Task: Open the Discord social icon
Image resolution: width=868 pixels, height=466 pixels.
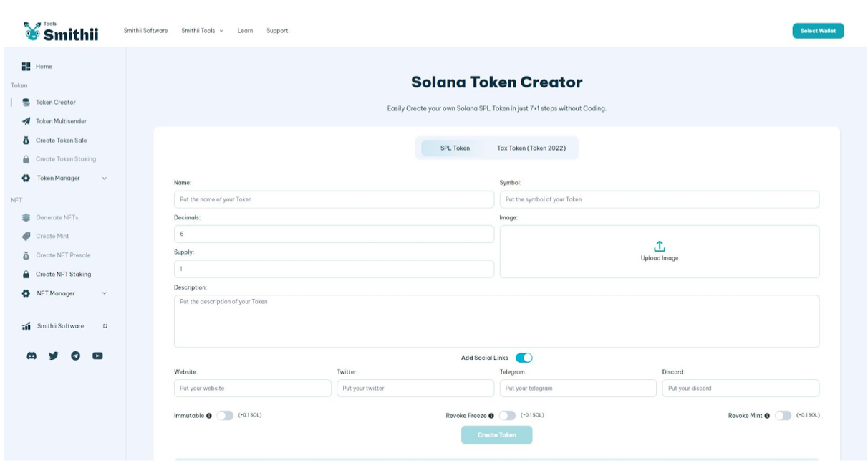Action: (x=32, y=356)
